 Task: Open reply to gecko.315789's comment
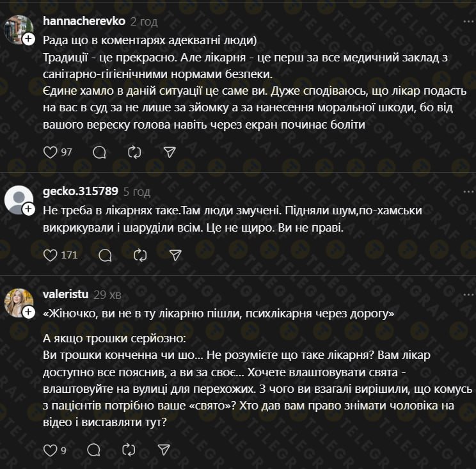click(105, 255)
